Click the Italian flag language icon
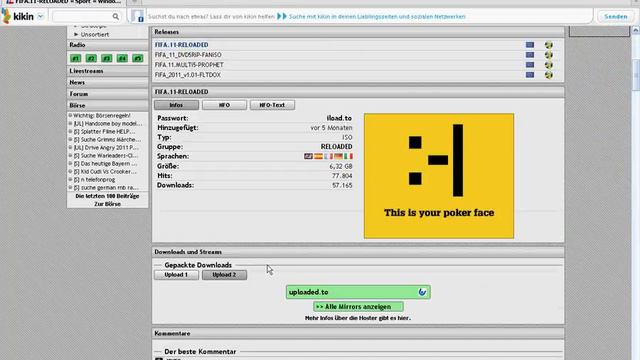The image size is (640, 360). 348,156
